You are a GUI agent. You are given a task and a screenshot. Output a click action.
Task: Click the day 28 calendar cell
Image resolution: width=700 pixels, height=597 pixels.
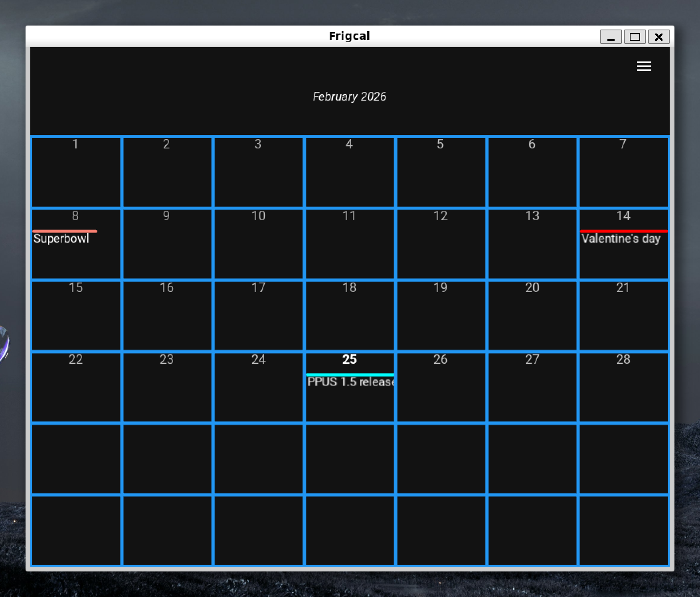623,387
